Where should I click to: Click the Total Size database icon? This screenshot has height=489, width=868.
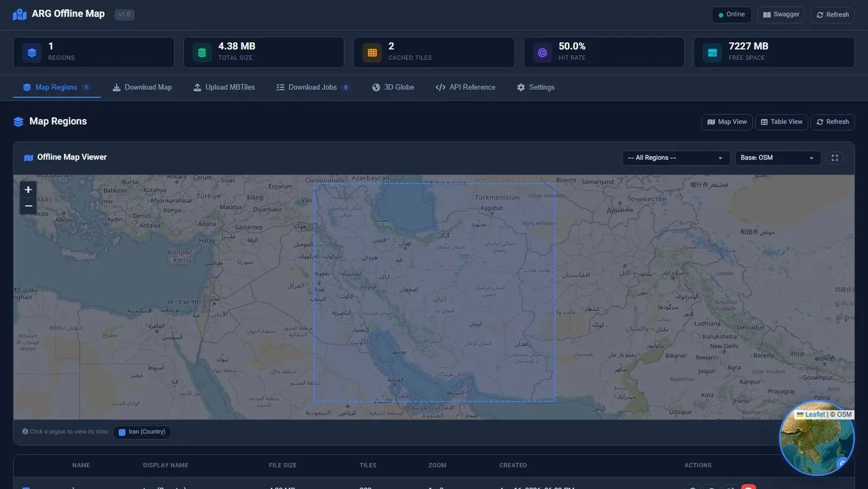coord(202,53)
